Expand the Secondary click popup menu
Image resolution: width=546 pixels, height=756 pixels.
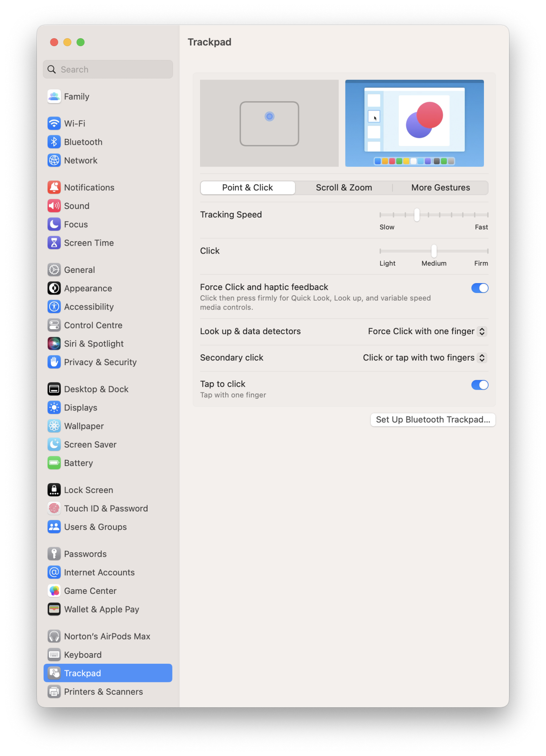[x=425, y=358]
